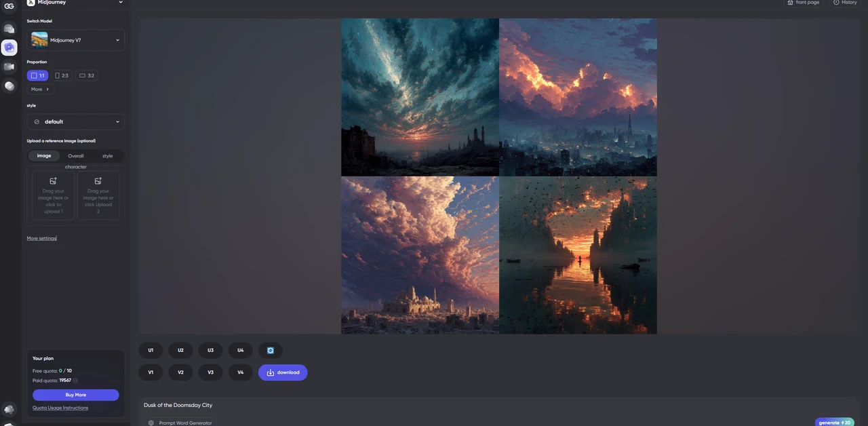Click the regenerate refresh icon button
Screen dimensions: 868x426
click(271, 350)
